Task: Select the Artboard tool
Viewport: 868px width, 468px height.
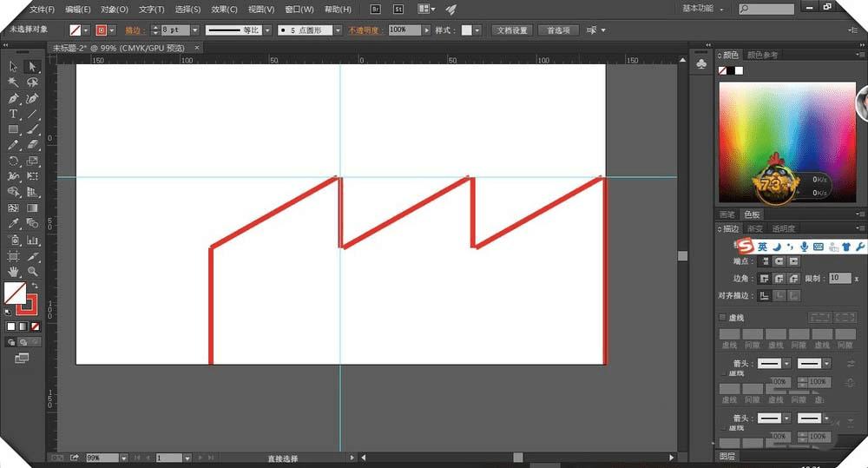Action: (13, 256)
